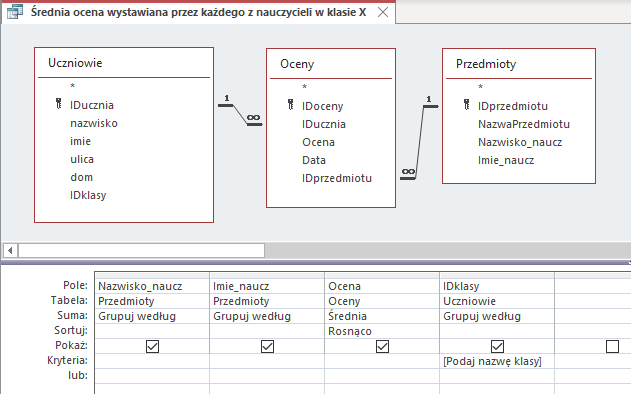Select the NazwaPrzedmiotu field in Przedmioty
Screen dimensions: 631x394
[x=524, y=124]
